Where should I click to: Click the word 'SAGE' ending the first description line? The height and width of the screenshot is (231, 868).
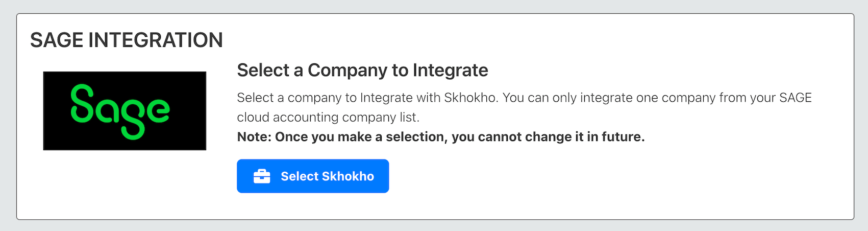click(795, 98)
